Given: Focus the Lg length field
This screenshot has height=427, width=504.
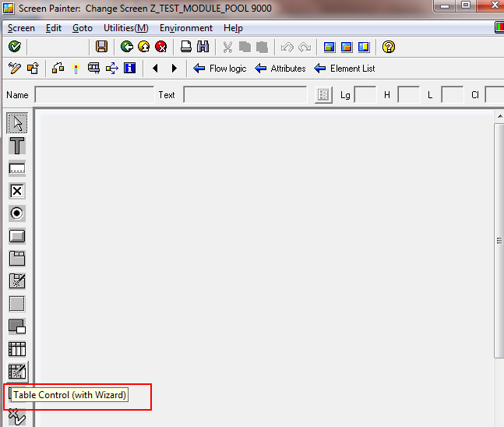Looking at the screenshot, I should click(x=365, y=95).
